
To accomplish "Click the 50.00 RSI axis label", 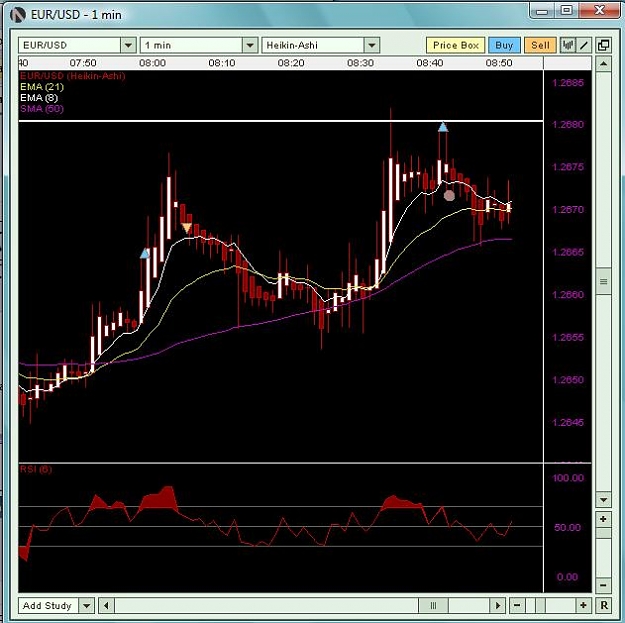I will pos(568,528).
